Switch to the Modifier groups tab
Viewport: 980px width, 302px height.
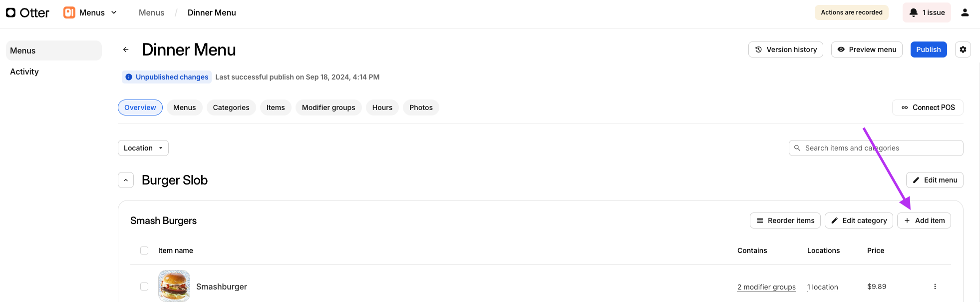[x=328, y=107]
